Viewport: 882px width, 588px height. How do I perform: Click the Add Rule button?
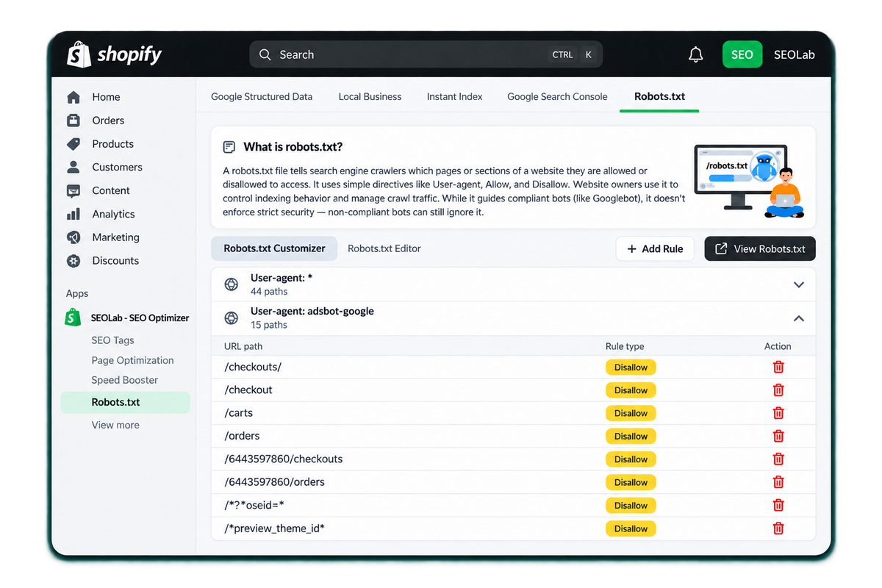(x=655, y=249)
